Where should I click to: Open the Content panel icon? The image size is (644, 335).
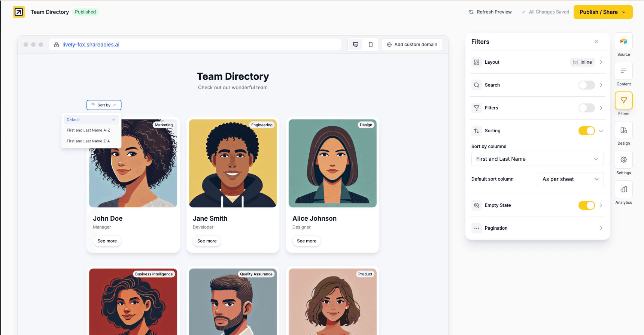coord(623,71)
